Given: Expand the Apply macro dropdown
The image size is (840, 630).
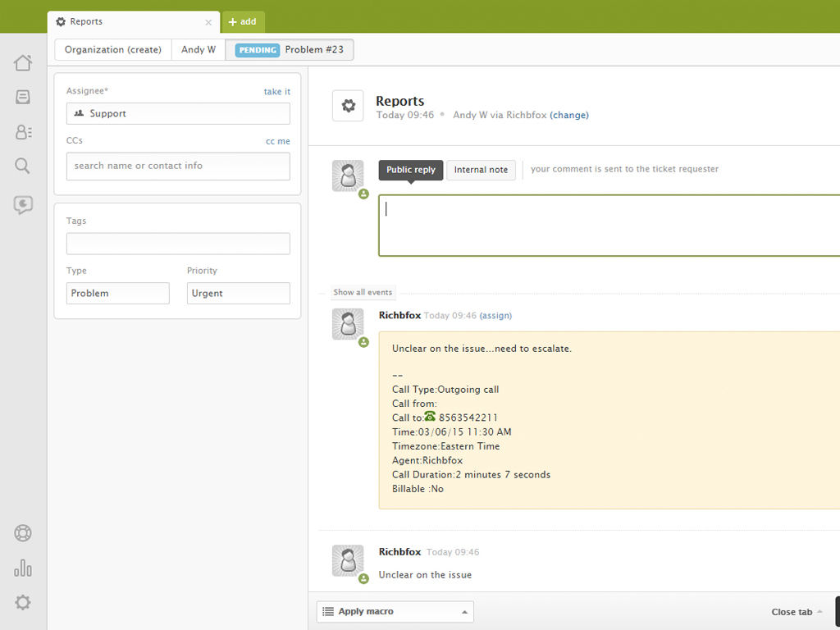Looking at the screenshot, I should point(395,612).
